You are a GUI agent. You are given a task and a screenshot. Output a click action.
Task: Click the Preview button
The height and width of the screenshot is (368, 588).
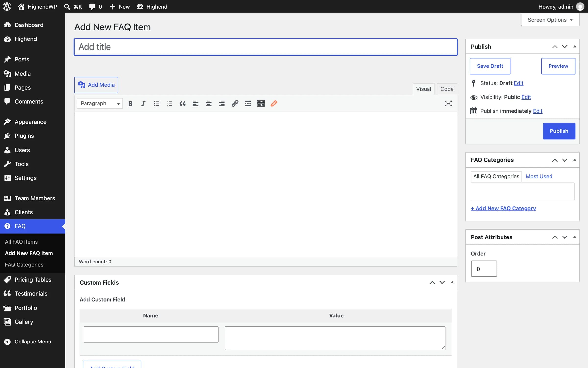tap(558, 66)
